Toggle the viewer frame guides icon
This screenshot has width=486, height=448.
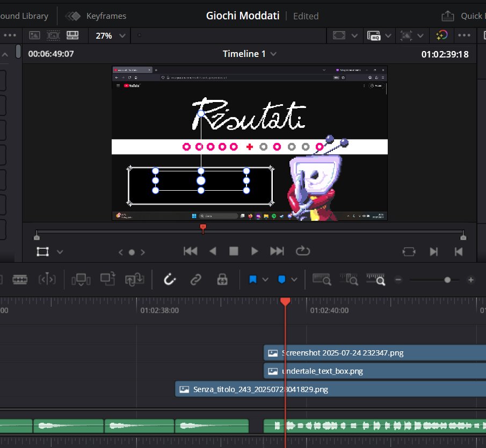tap(339, 35)
